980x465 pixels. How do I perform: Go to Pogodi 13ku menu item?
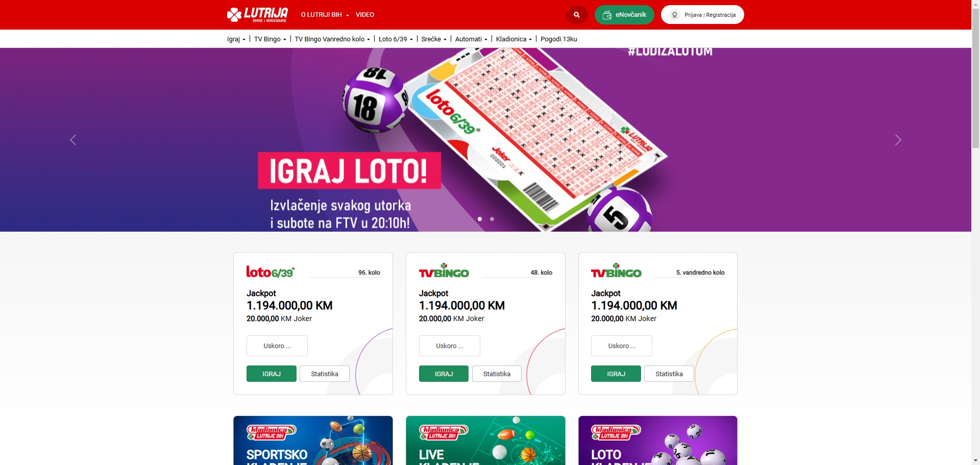click(x=559, y=39)
